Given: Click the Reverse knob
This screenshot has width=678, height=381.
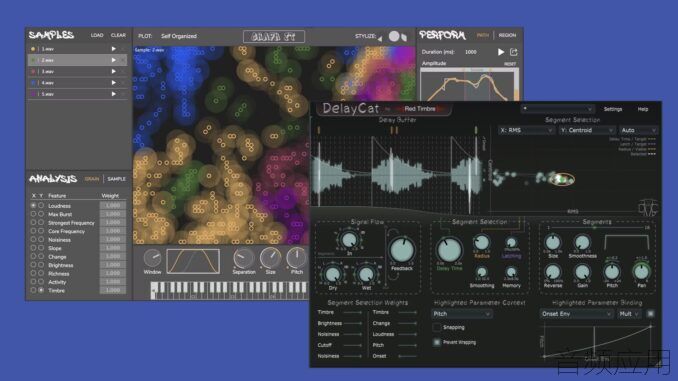Looking at the screenshot, I should point(553,272).
